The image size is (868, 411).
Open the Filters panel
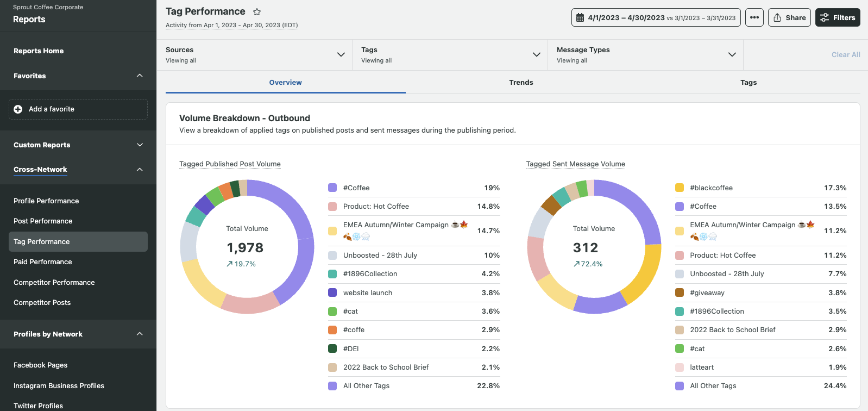tap(838, 17)
